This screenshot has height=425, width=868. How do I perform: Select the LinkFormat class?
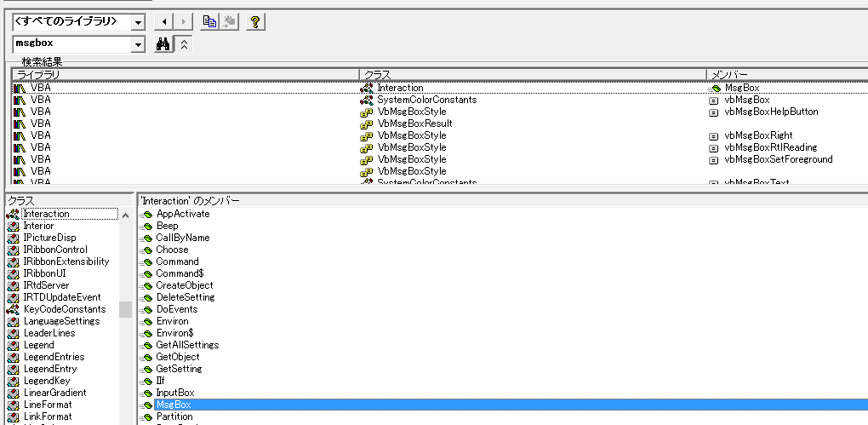[48, 416]
